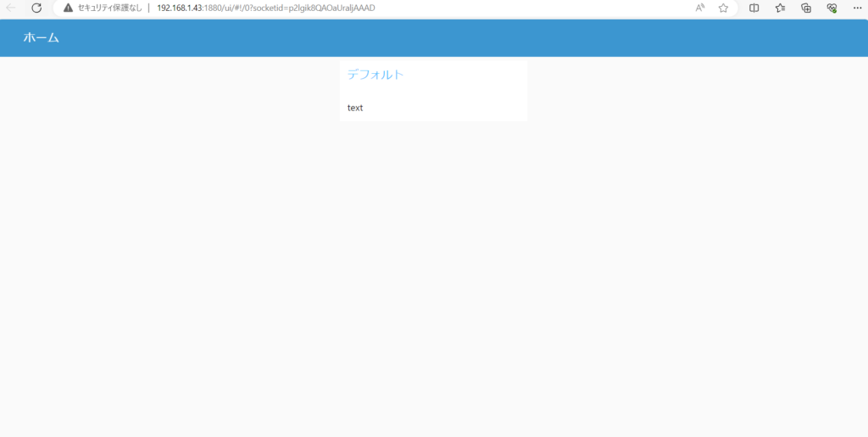Add page to favorites with the star
Screen dimensions: 868x437
[723, 8]
